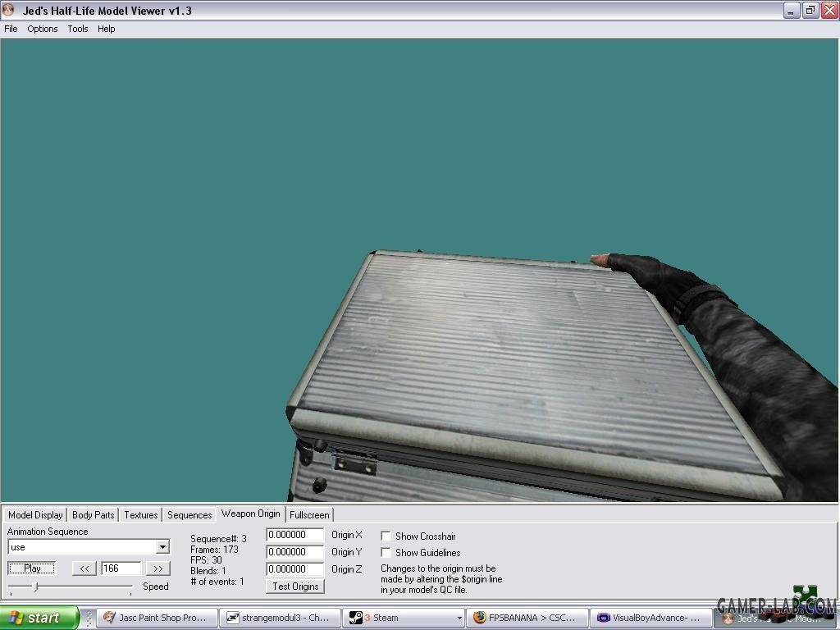This screenshot has height=630, width=840.
Task: Click the Test Origins button
Action: point(295,587)
